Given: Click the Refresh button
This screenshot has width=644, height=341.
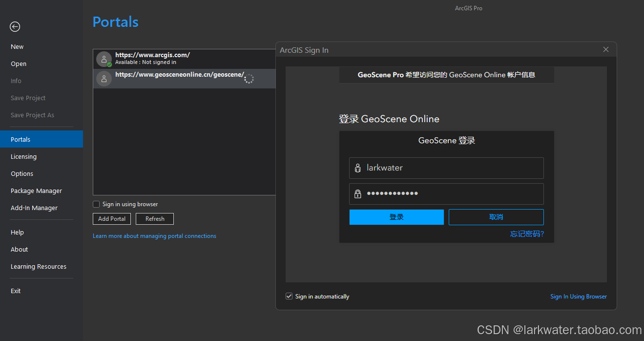Looking at the screenshot, I should pyautogui.click(x=155, y=219).
